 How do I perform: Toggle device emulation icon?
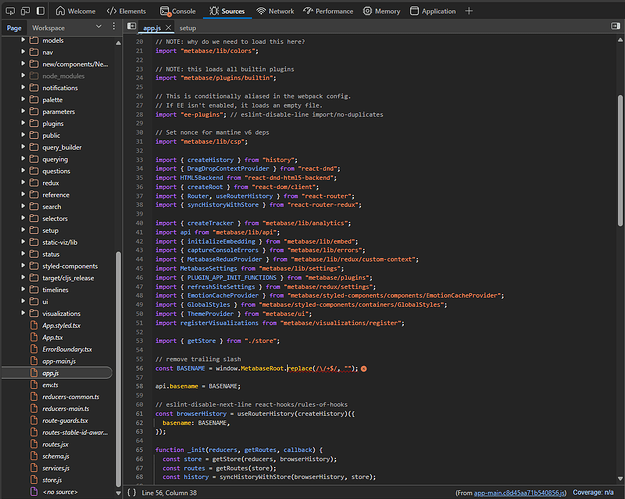coord(25,11)
